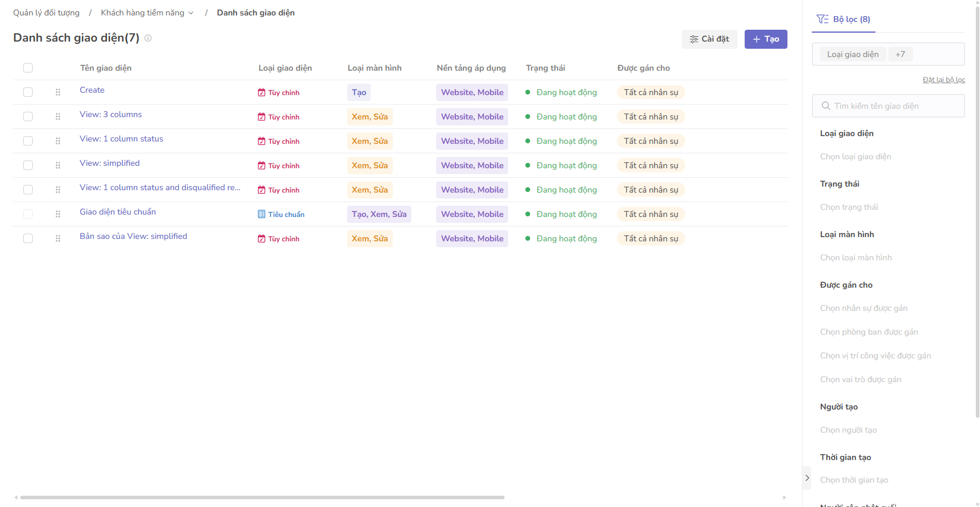Switch to the Bộ lọc (8) tab
This screenshot has width=980, height=507.
coord(843,19)
